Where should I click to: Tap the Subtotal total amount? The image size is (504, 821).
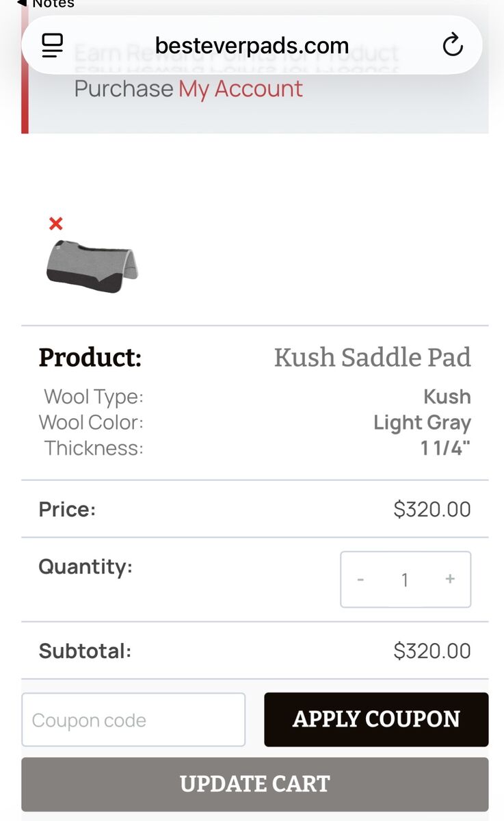(431, 651)
